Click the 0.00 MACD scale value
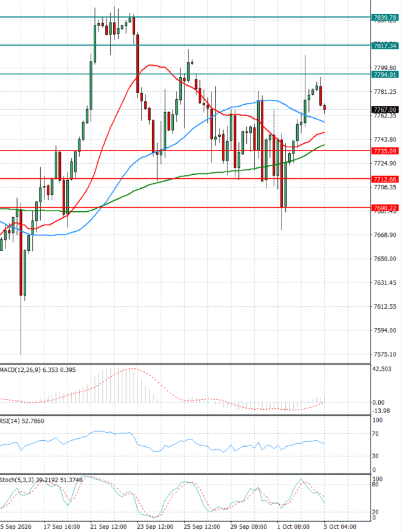The image size is (402, 532). (x=378, y=402)
